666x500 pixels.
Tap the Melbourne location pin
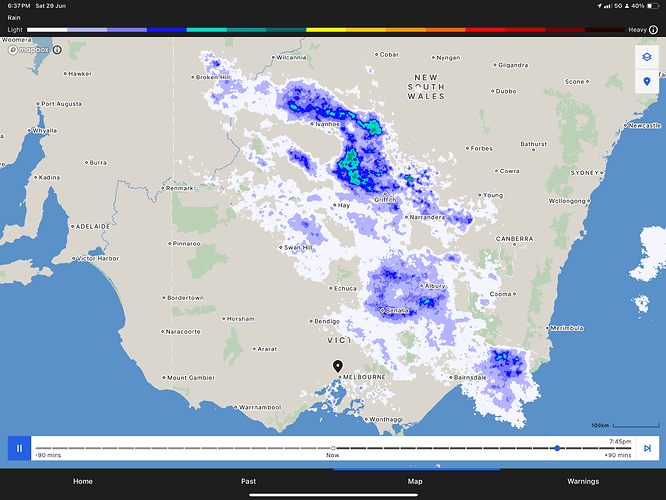tap(338, 366)
